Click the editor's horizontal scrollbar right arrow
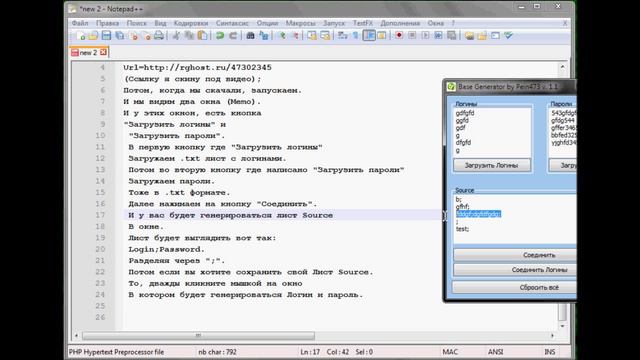This screenshot has height=360, width=640. (552, 336)
